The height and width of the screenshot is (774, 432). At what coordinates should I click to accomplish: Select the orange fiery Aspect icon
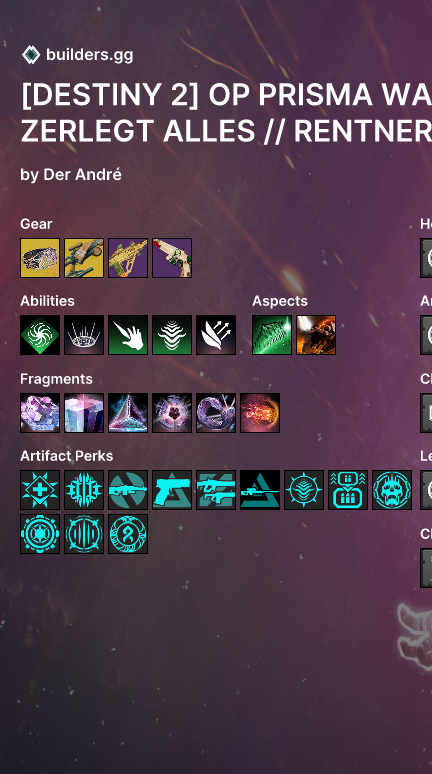316,335
